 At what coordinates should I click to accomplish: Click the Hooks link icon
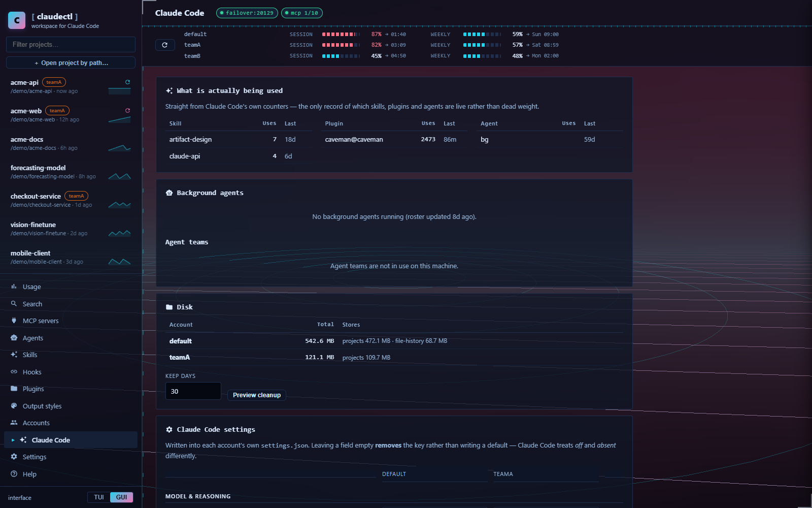[14, 372]
